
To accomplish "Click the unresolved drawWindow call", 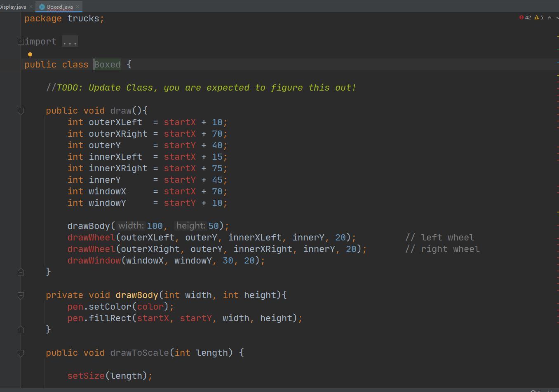I will [x=94, y=261].
